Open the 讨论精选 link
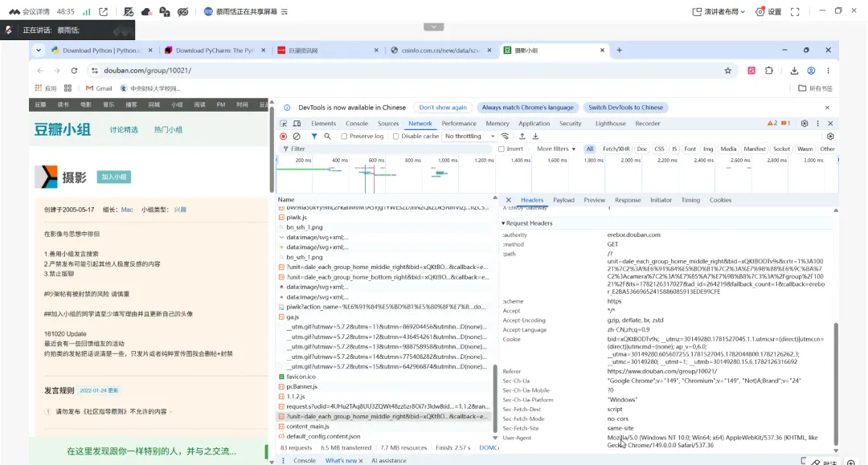The image size is (868, 465). [124, 129]
